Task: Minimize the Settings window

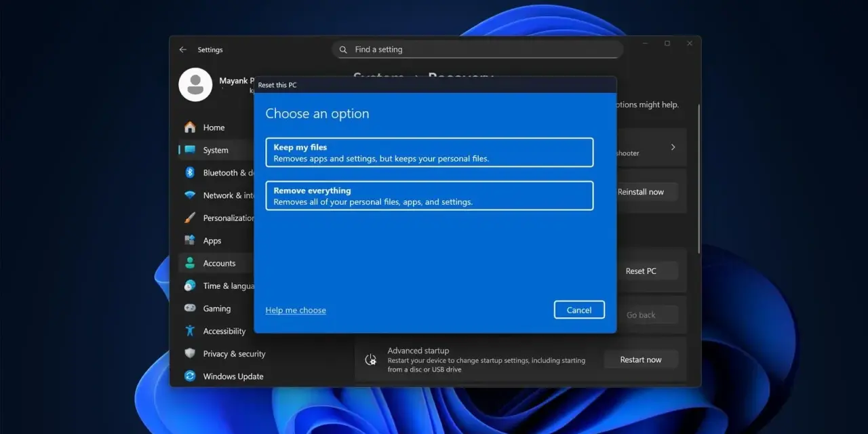Action: (644, 43)
